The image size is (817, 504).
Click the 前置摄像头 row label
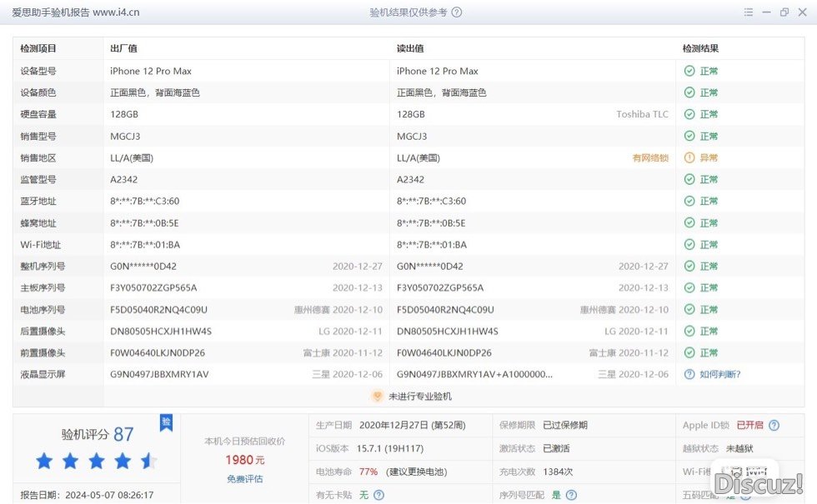point(43,353)
